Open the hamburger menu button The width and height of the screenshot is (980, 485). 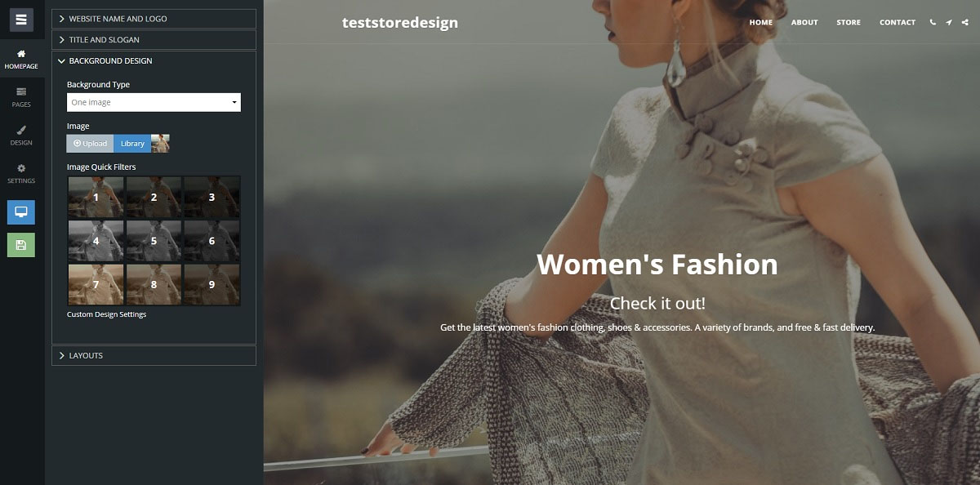click(21, 20)
